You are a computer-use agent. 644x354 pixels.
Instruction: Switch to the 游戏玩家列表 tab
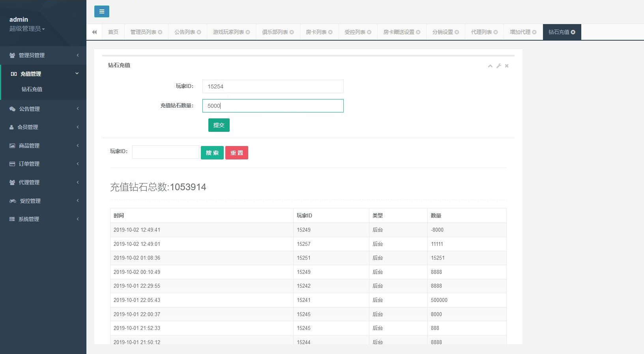(x=228, y=32)
